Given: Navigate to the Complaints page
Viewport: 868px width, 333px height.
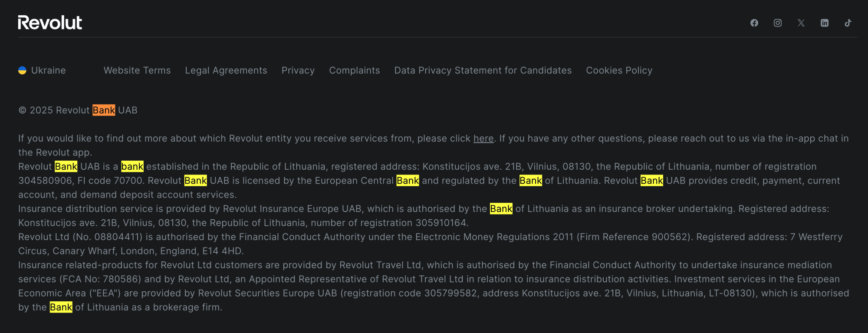Looking at the screenshot, I should [x=355, y=70].
